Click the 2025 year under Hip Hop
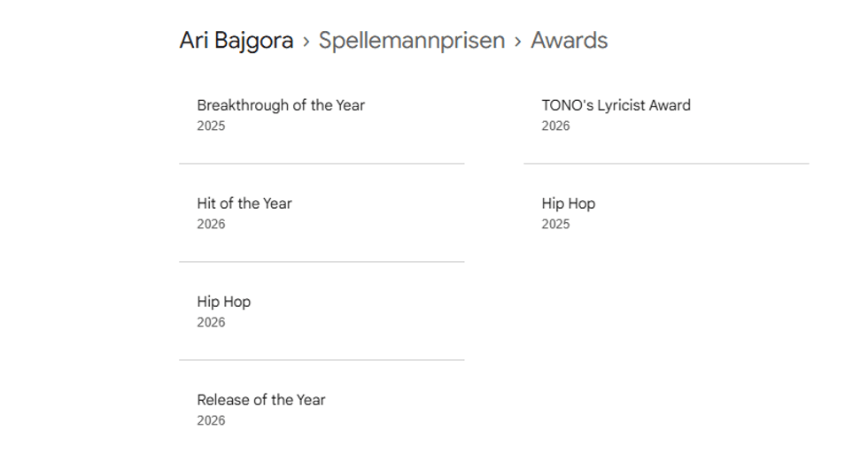The width and height of the screenshot is (868, 453). (x=555, y=224)
